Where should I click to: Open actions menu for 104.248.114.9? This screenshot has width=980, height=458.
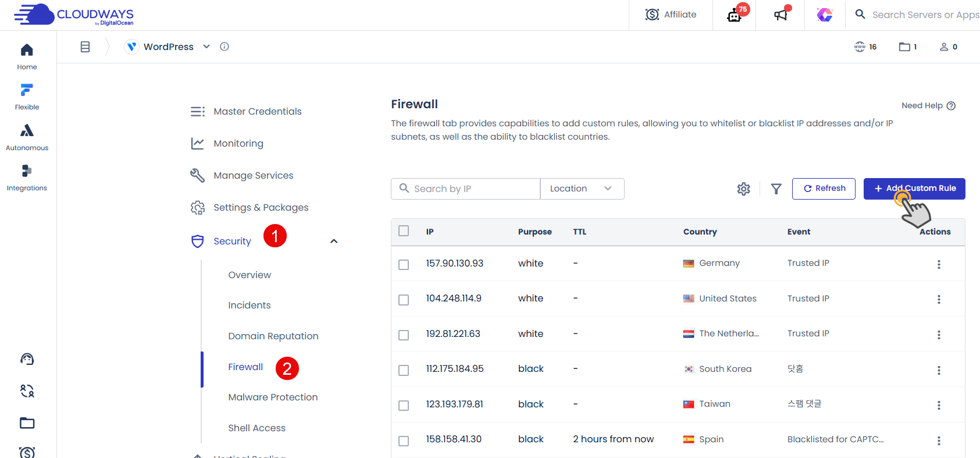(939, 299)
